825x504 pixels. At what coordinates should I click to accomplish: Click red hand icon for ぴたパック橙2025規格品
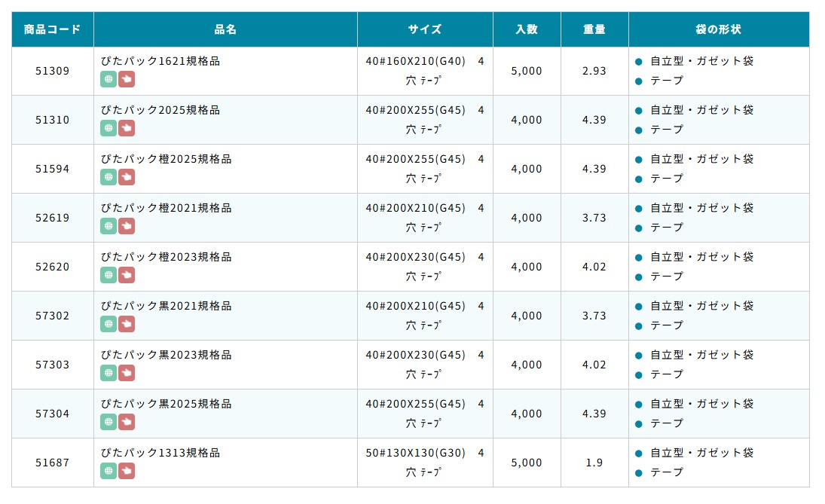tap(127, 177)
